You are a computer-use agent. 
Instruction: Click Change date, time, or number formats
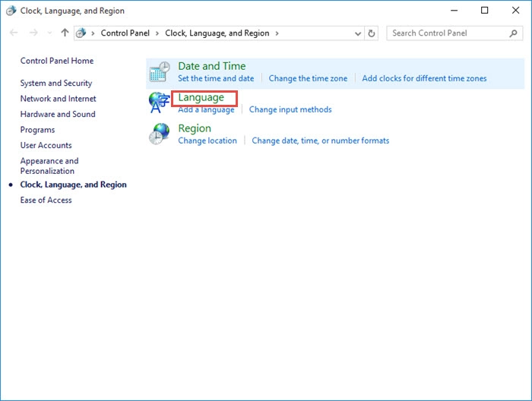[x=320, y=141]
